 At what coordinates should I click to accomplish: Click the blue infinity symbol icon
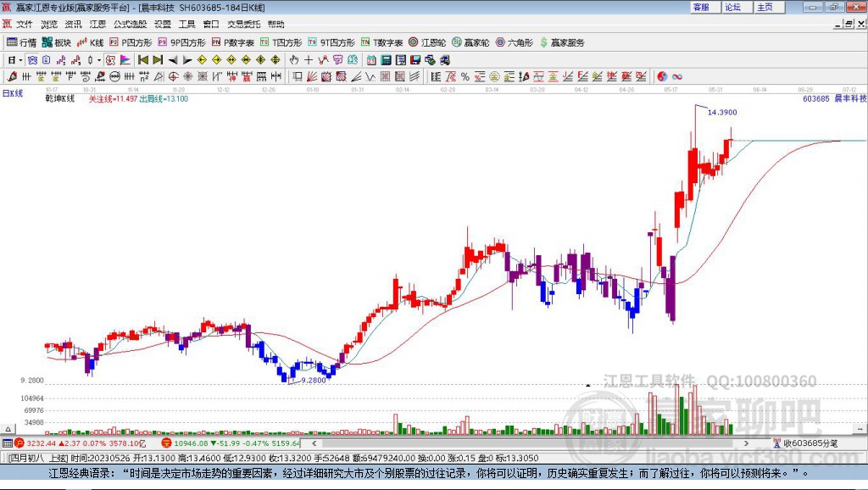677,77
